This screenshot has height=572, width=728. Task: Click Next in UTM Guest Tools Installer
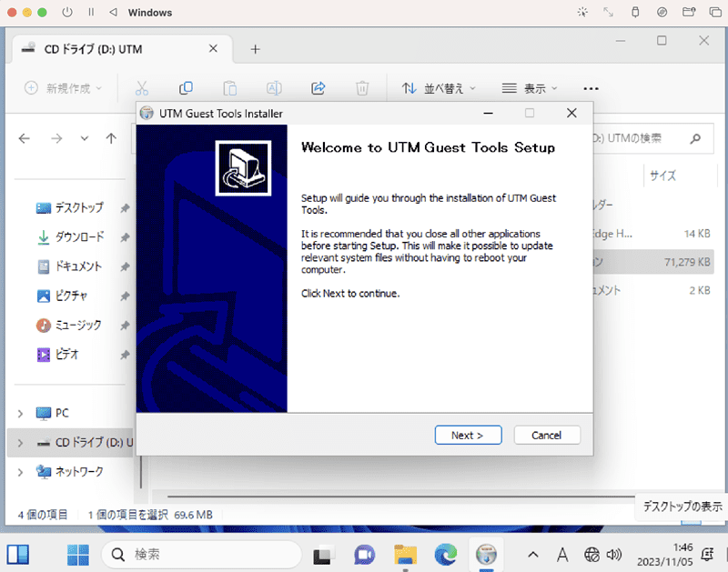468,436
